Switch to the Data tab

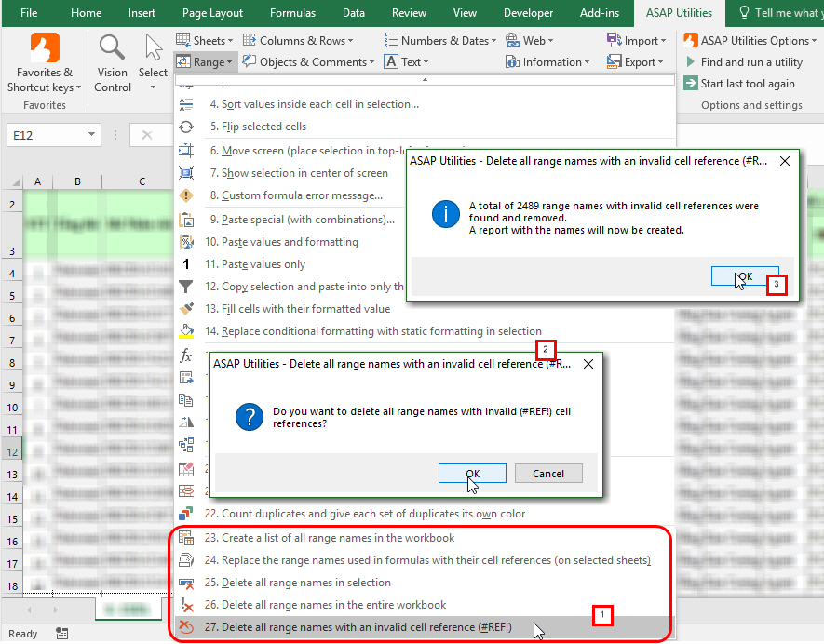coord(354,13)
